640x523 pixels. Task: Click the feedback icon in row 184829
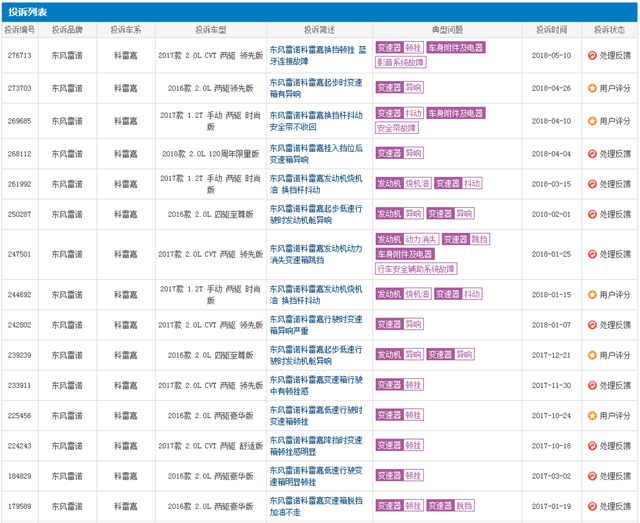[592, 476]
